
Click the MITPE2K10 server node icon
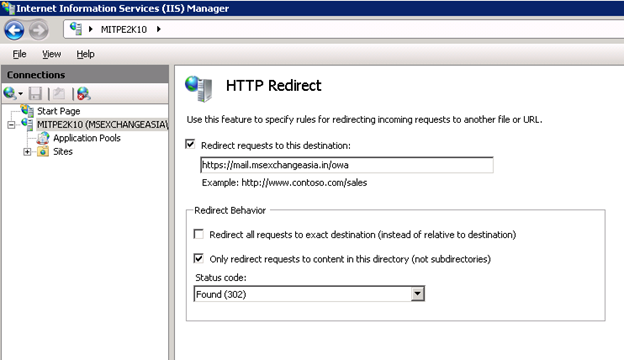(27, 124)
